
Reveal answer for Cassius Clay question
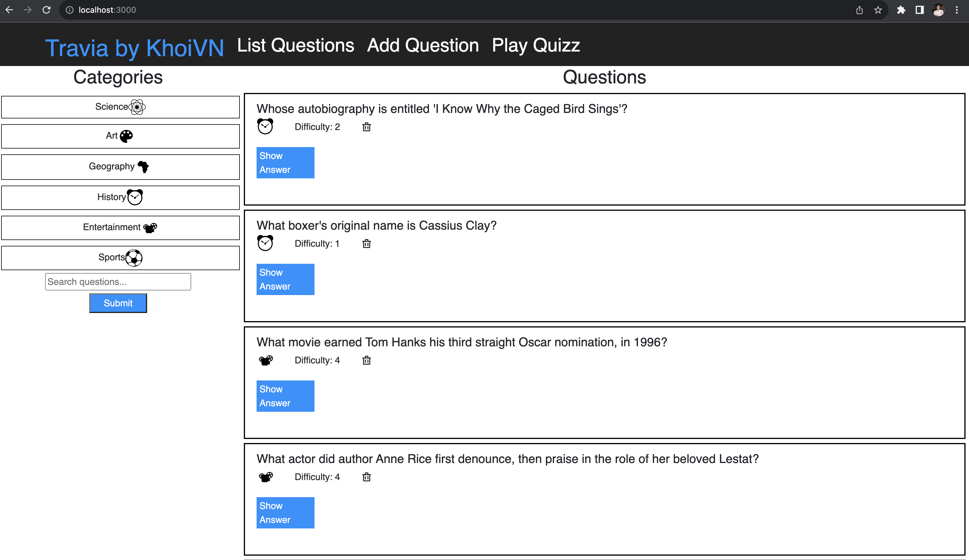pyautogui.click(x=285, y=279)
